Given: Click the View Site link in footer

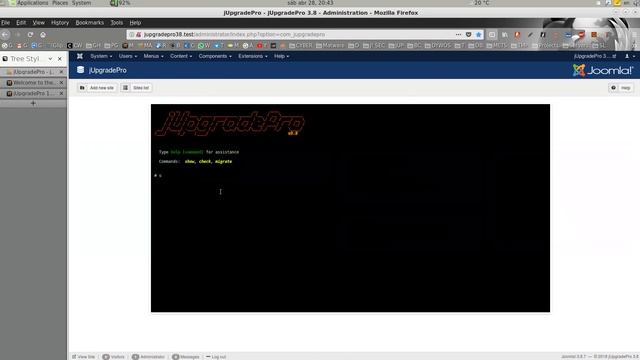Looking at the screenshot, I should point(84,357).
